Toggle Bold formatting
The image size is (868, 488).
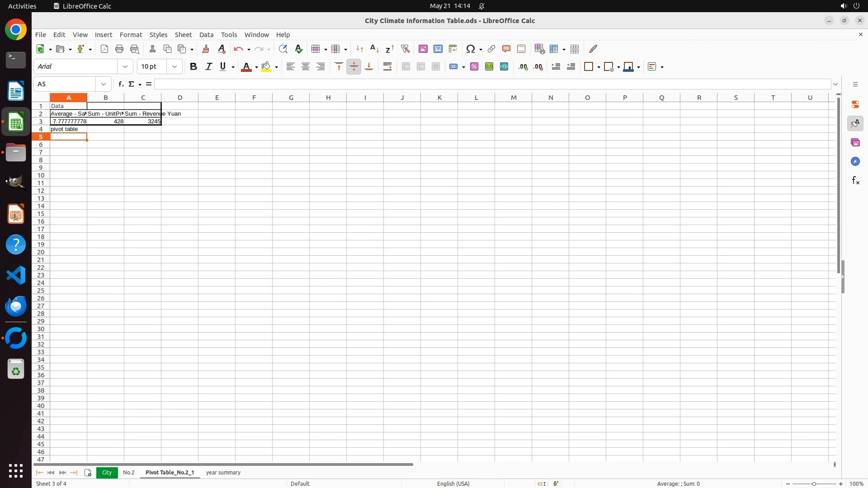click(x=193, y=66)
